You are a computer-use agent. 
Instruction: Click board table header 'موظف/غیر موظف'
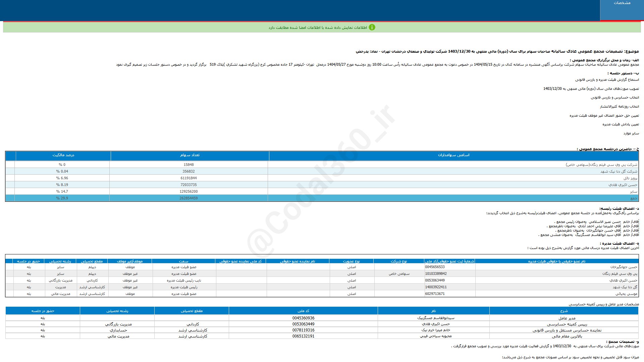(x=130, y=261)
